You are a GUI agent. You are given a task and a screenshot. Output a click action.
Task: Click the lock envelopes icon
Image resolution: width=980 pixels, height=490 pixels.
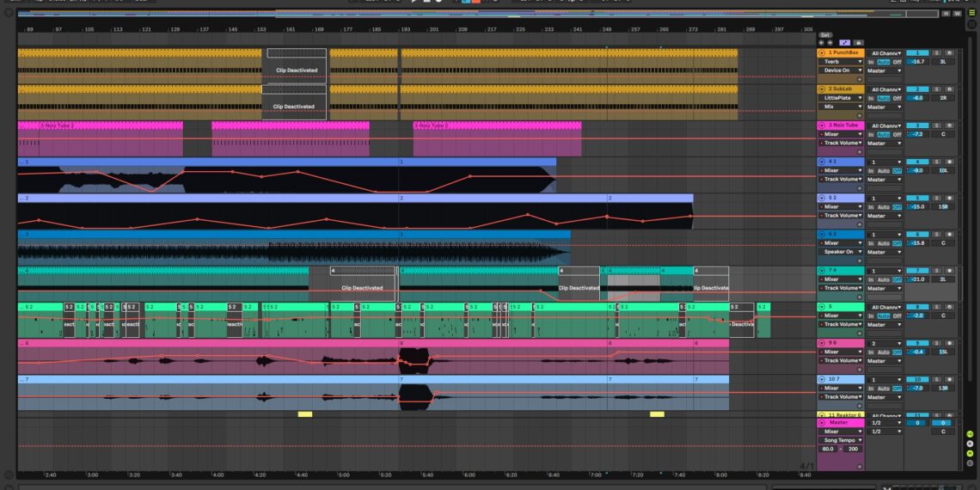[857, 42]
